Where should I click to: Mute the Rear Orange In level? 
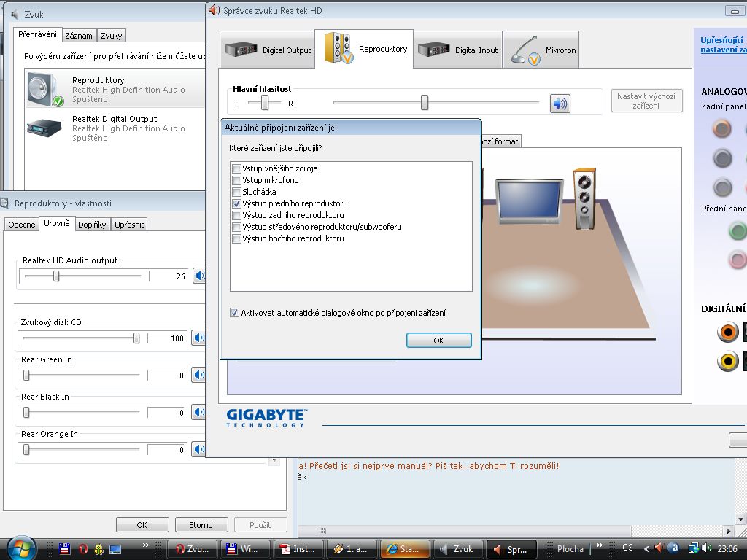pos(198,449)
